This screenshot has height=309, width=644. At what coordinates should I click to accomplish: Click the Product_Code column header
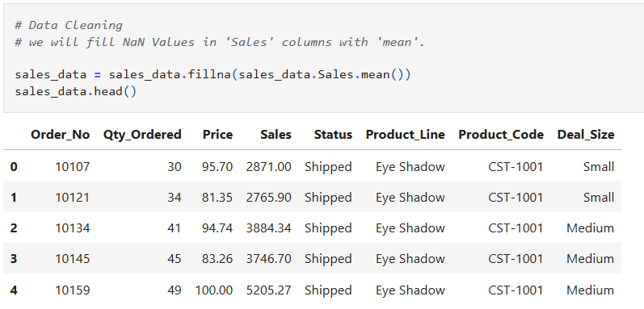(x=501, y=135)
